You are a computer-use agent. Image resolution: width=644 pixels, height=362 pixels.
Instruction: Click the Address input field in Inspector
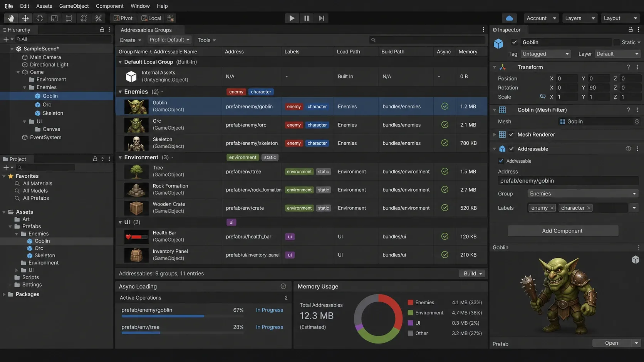(568, 181)
